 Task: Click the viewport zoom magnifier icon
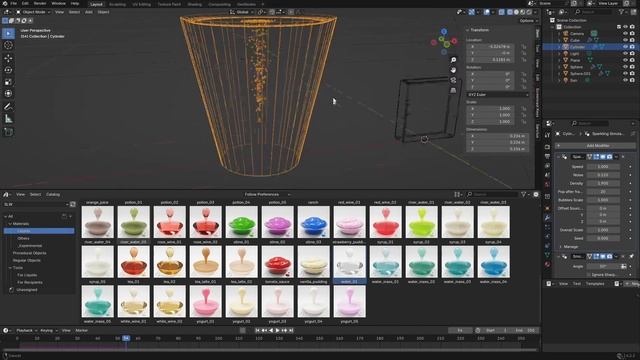[453, 60]
